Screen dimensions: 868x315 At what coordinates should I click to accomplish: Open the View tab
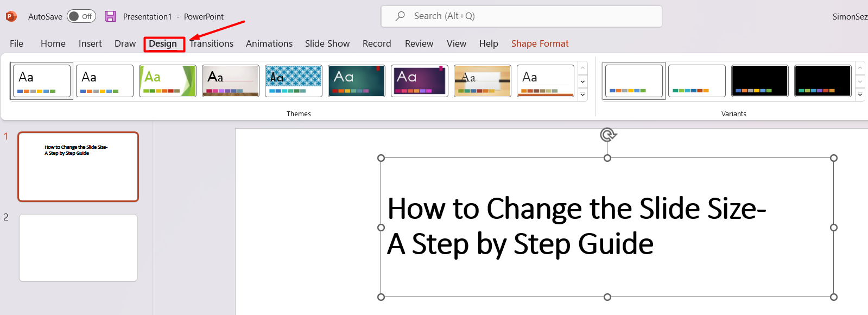click(456, 43)
